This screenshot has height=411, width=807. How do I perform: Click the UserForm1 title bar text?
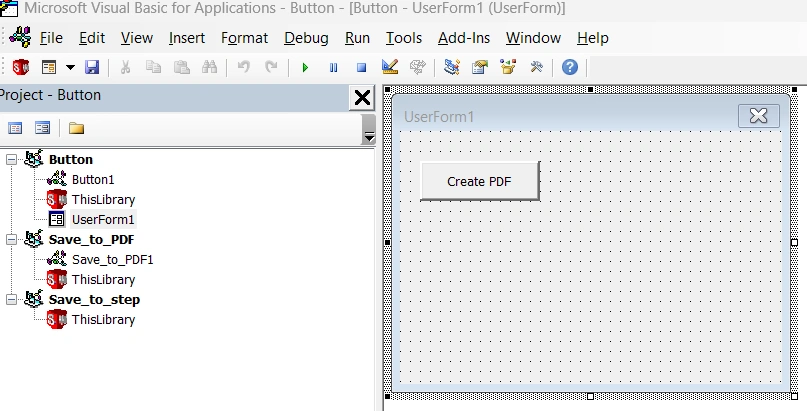point(438,117)
